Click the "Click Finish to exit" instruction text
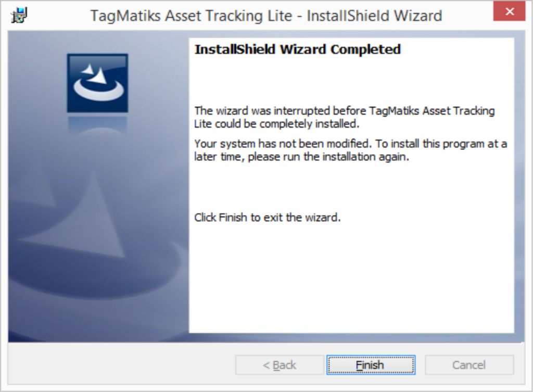533x392 pixels. click(267, 217)
